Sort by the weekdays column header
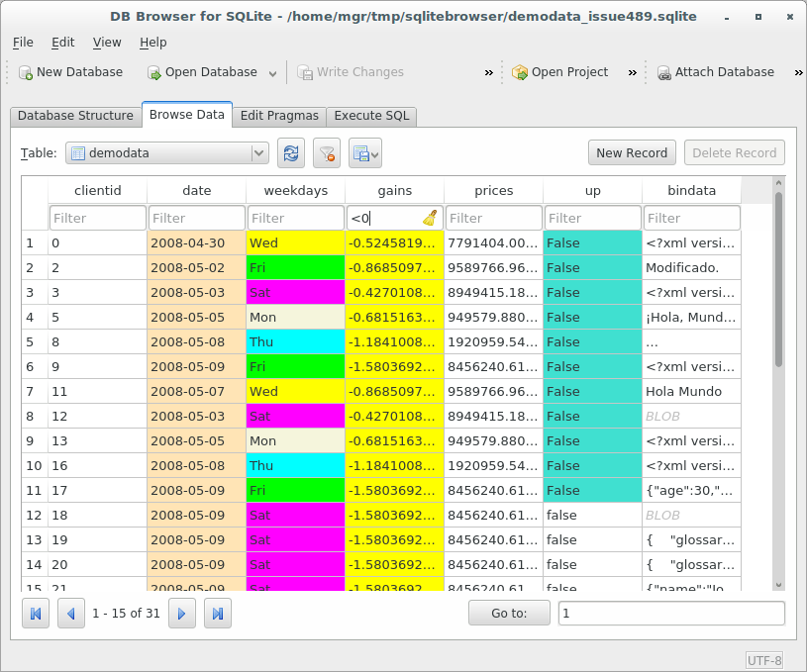The height and width of the screenshot is (672, 807). pyautogui.click(x=295, y=190)
